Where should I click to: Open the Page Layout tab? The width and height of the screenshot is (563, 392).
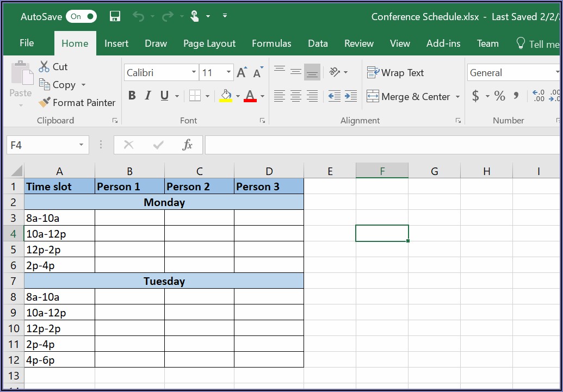click(x=209, y=43)
